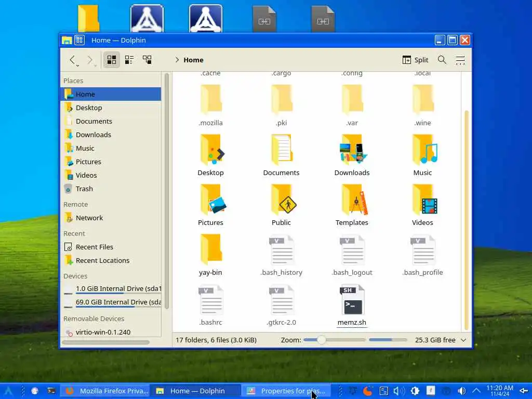The width and height of the screenshot is (532, 399).
Task: Open Pictures in the Places panel
Action: tap(111, 162)
